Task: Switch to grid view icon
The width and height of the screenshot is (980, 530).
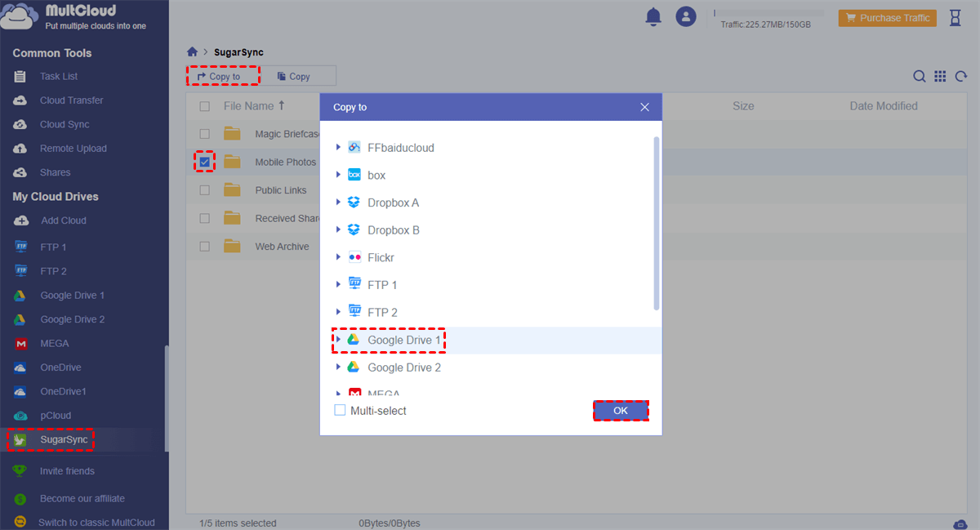Action: coord(940,76)
